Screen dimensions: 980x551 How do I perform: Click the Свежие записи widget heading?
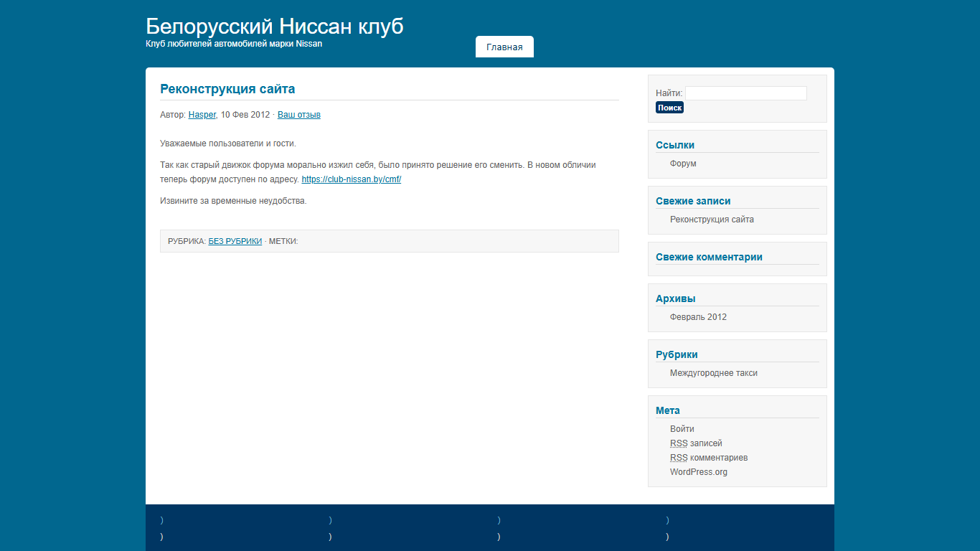point(693,201)
